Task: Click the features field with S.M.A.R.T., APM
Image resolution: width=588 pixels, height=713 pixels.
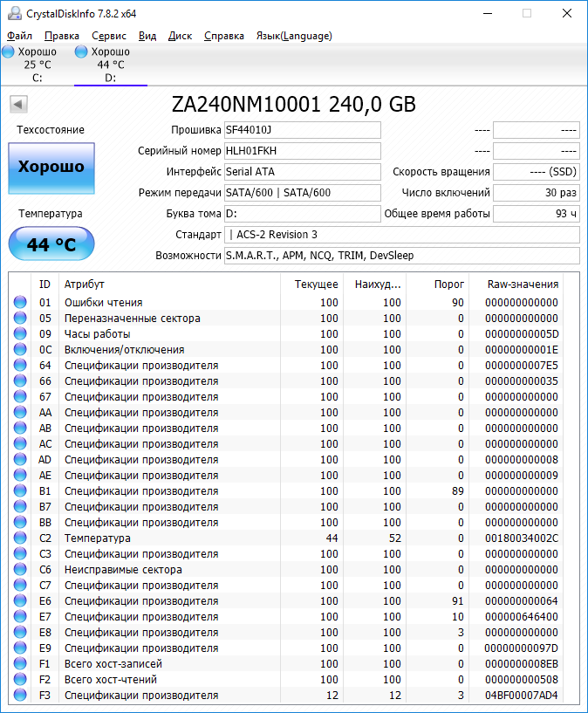Action: [402, 256]
